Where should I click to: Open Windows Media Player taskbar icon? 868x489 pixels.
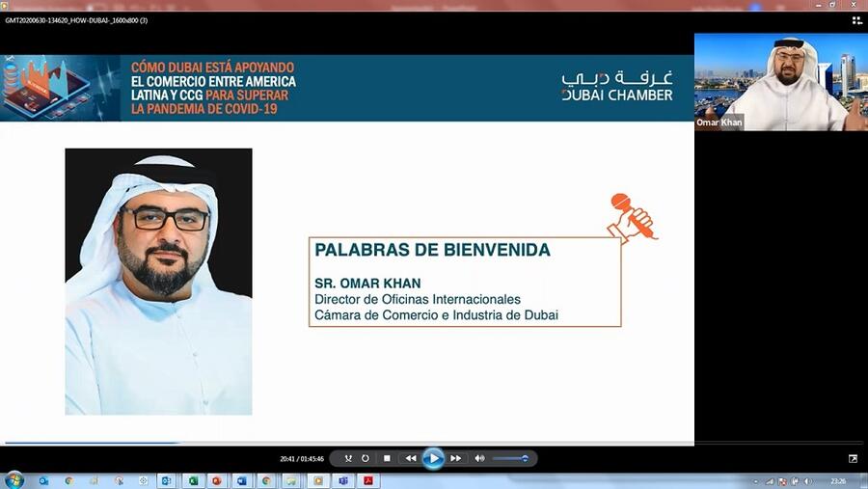tap(318, 480)
